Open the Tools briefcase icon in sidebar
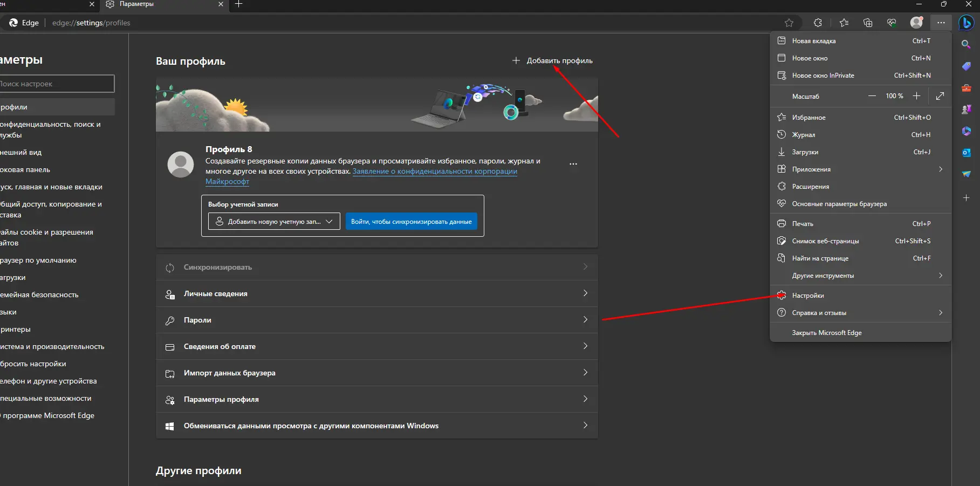The width and height of the screenshot is (980, 486). (x=966, y=87)
